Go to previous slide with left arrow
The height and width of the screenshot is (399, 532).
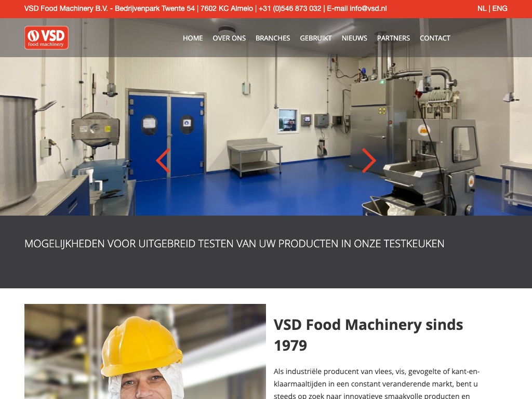[163, 161]
